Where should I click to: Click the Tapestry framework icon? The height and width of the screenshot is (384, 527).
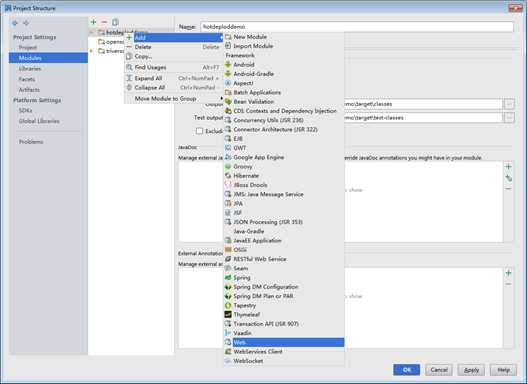click(228, 305)
